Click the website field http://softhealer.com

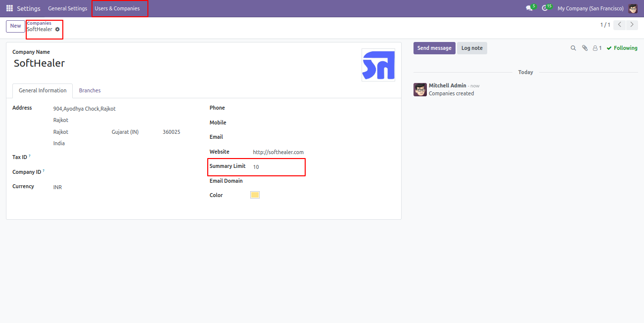(x=278, y=152)
